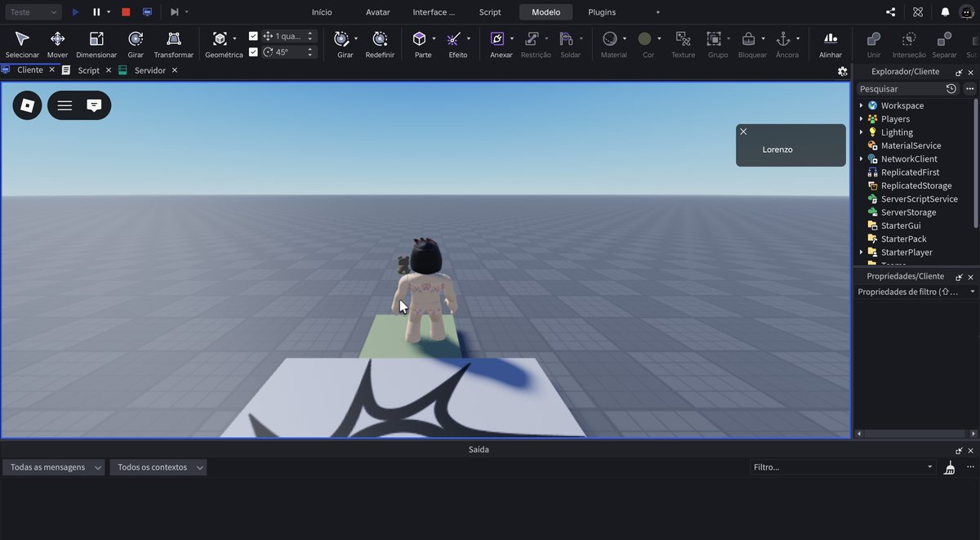Stop the playtest with red square
The width and height of the screenshot is (980, 540).
pyautogui.click(x=126, y=12)
